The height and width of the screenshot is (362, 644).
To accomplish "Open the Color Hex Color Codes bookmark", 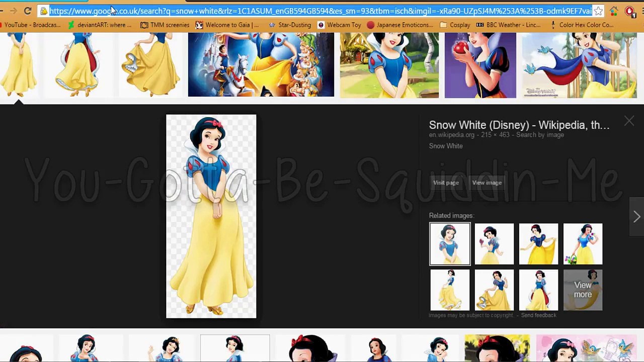I will 582,25.
